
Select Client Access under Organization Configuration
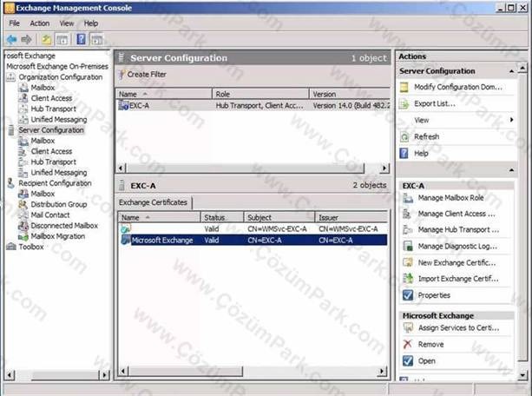pyautogui.click(x=51, y=98)
